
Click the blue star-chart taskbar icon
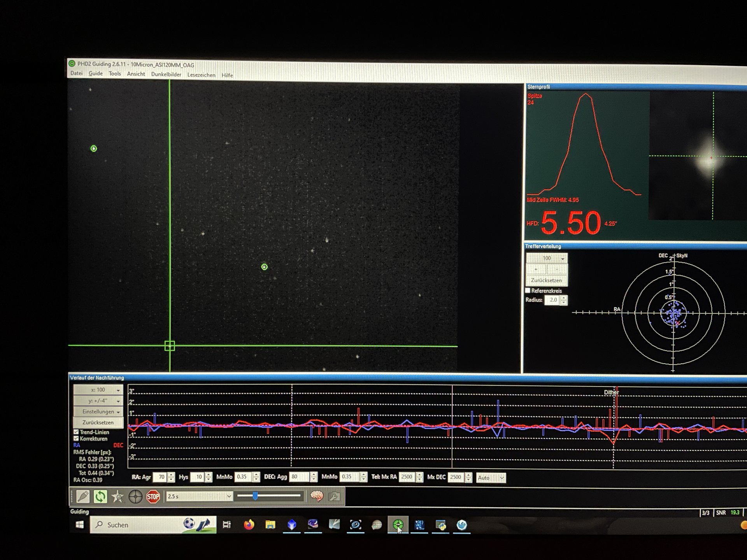click(x=419, y=525)
